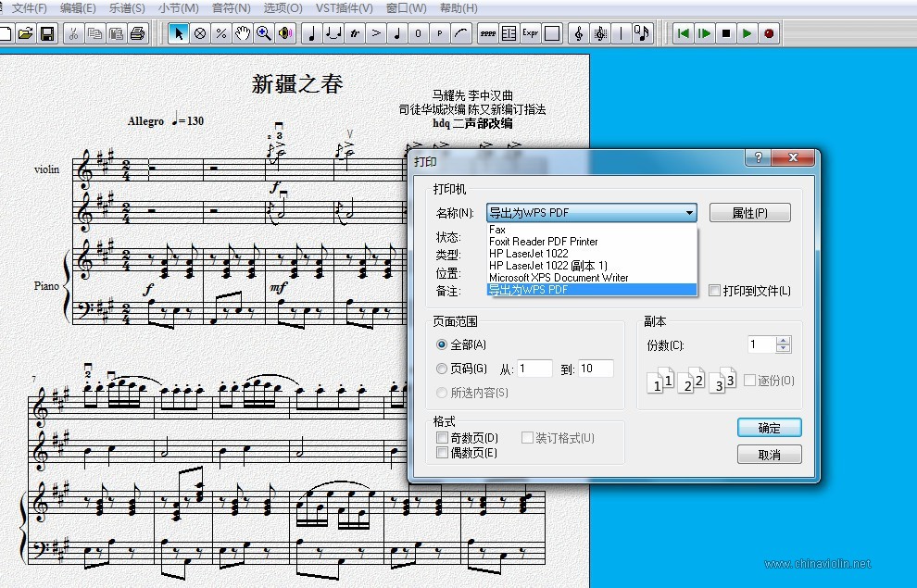
Task: Select the 页码 page range radio button
Action: [x=442, y=369]
